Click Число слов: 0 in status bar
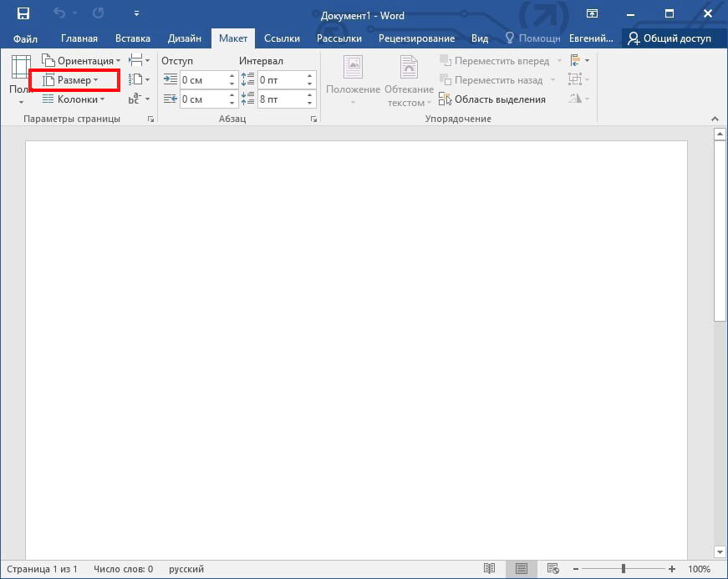This screenshot has height=579, width=728. click(123, 569)
